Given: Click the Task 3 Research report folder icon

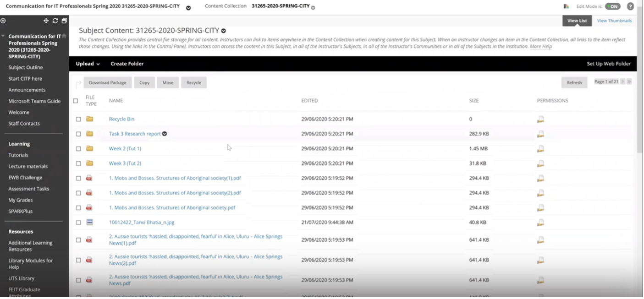Looking at the screenshot, I should 90,134.
